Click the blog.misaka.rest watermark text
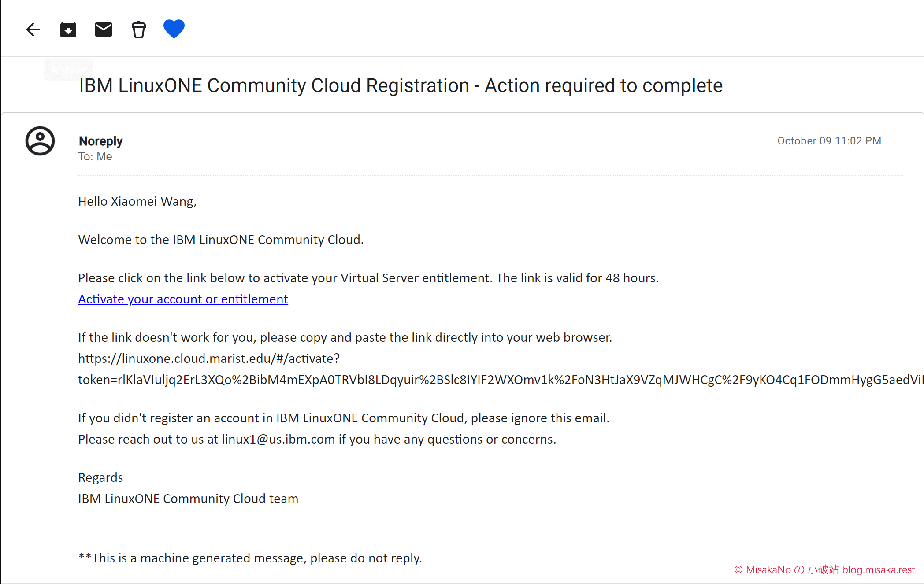 878,569
